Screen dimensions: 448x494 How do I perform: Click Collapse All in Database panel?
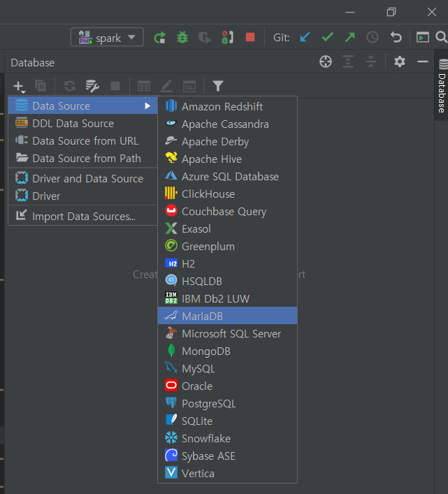tap(371, 61)
